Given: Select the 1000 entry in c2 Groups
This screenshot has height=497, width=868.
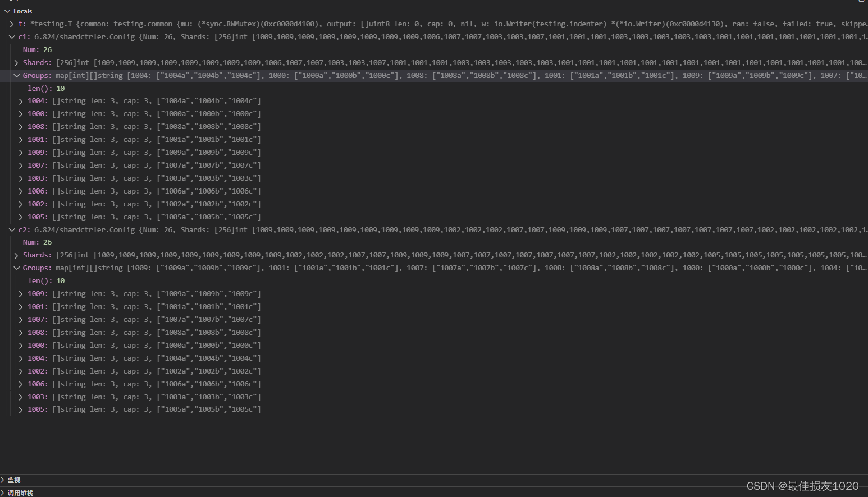Looking at the screenshot, I should [434, 346].
